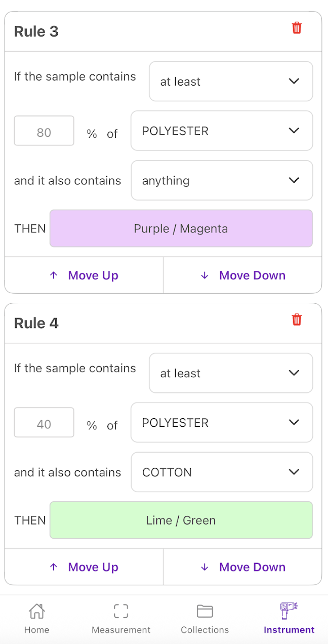
Task: Open Measurement scan frame icon
Action: 121,611
